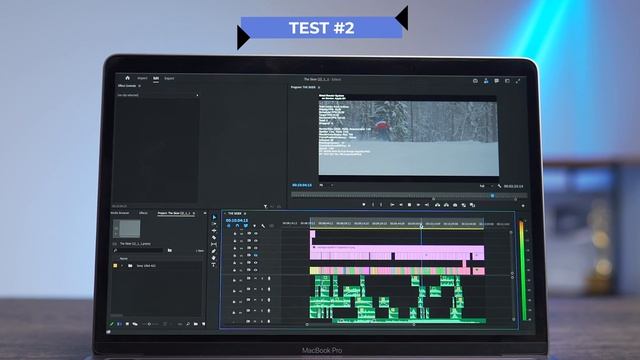Toggle full screen icon in header
Image resolution: width=640 pixels, height=360 pixels.
(x=518, y=81)
